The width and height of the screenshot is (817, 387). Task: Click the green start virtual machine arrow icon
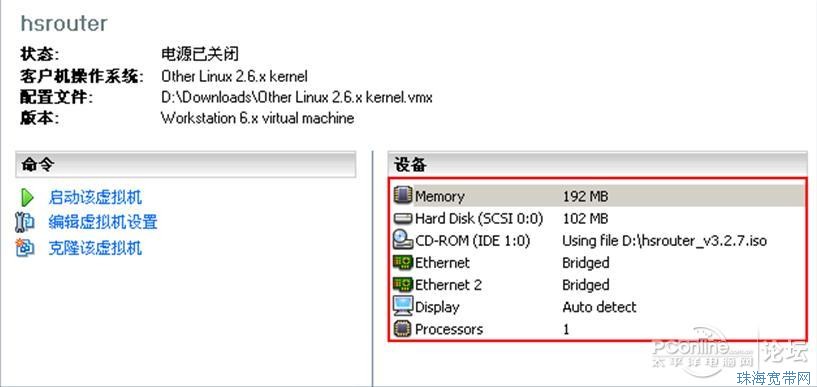coord(27,198)
